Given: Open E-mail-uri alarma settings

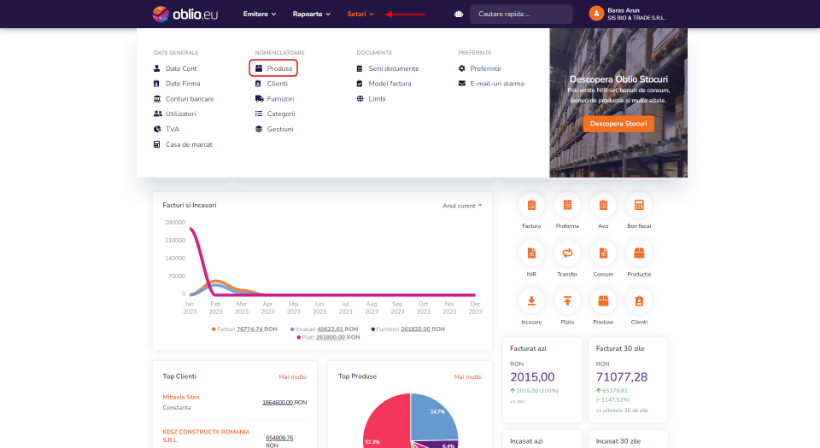Looking at the screenshot, I should click(x=491, y=84).
